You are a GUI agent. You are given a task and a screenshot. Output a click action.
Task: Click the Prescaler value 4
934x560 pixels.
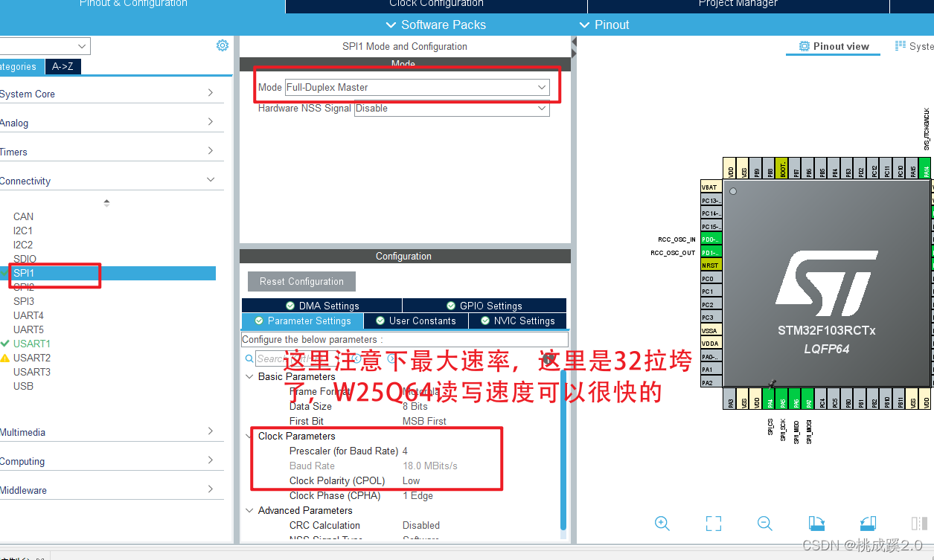click(x=405, y=451)
